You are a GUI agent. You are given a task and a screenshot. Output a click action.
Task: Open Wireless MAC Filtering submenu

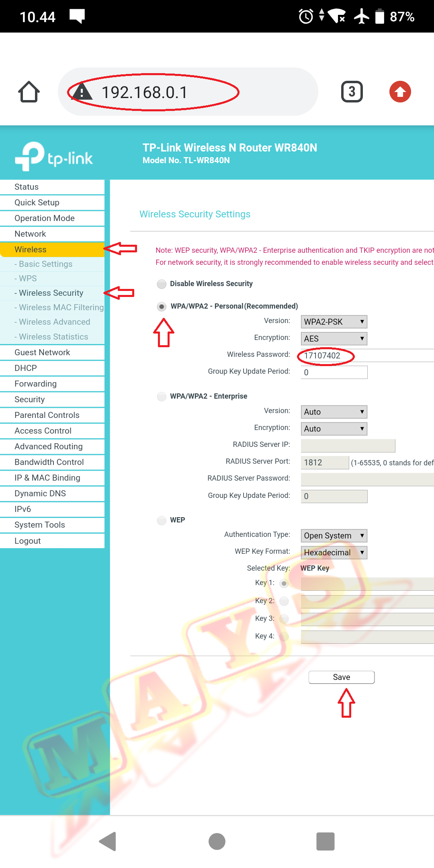click(x=52, y=307)
